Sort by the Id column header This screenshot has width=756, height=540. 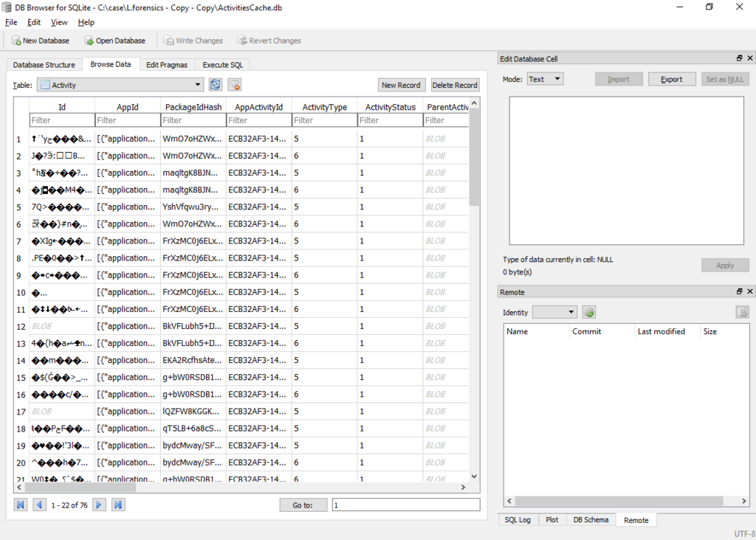pyautogui.click(x=62, y=107)
